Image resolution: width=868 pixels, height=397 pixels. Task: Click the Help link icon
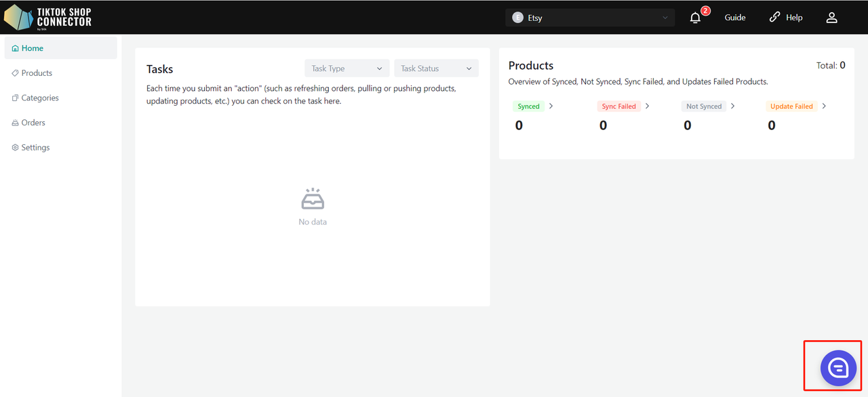[774, 18]
